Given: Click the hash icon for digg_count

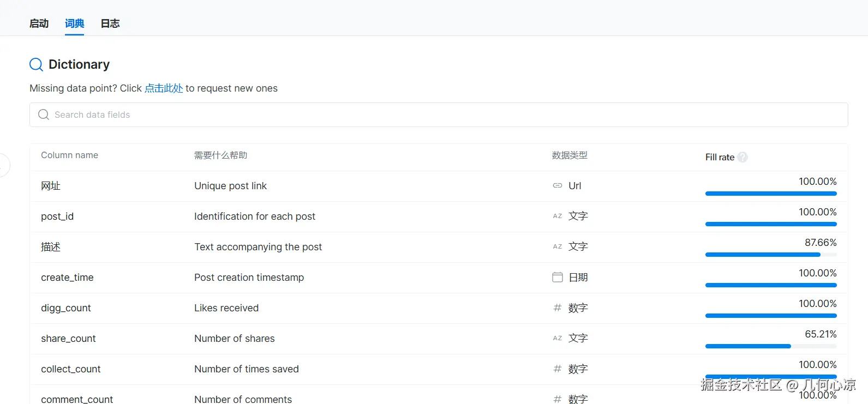Looking at the screenshot, I should click(557, 308).
